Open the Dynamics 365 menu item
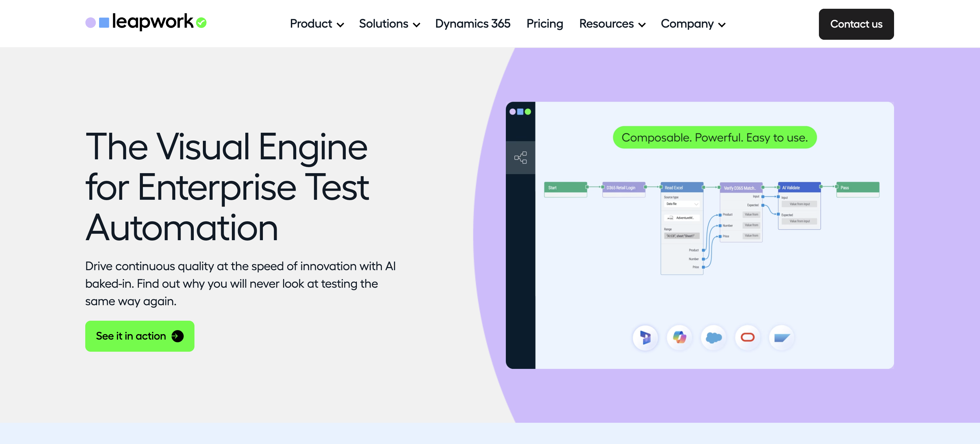The height and width of the screenshot is (444, 980). pos(472,24)
